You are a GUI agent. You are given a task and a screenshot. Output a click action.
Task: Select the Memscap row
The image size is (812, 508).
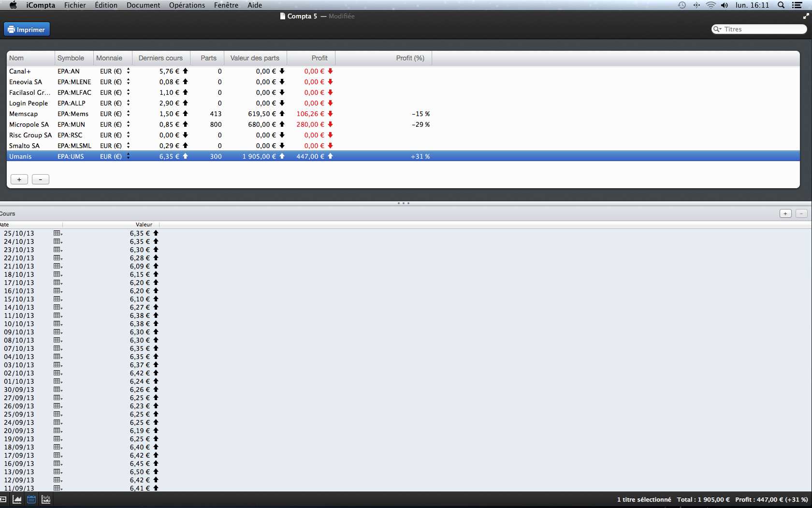[x=403, y=114]
